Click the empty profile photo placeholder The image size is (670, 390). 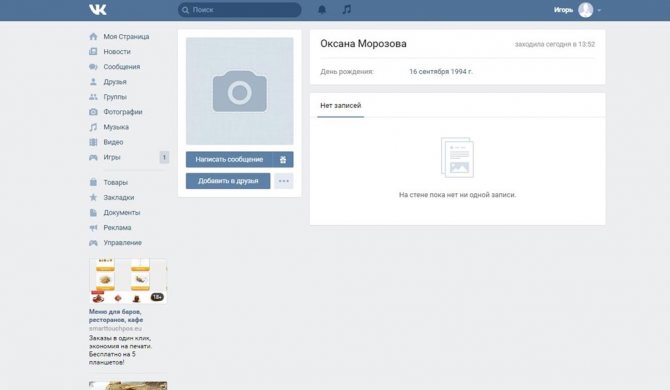point(240,91)
